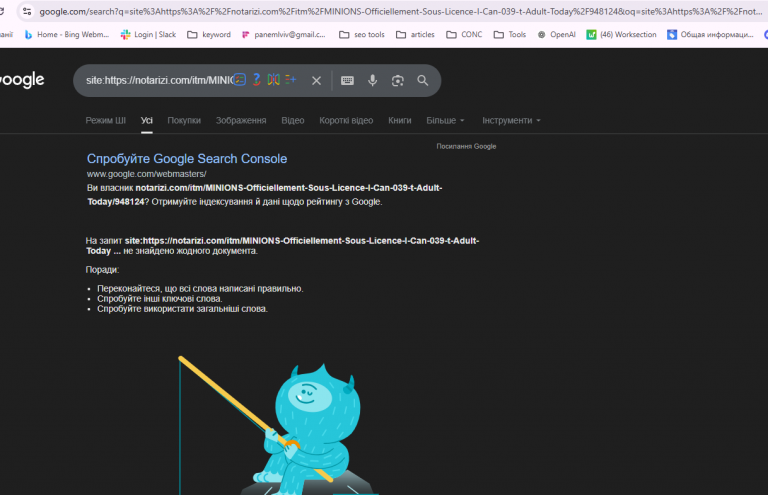This screenshot has width=768, height=495.
Task: Click the blue extension icon in search box
Action: [x=240, y=79]
